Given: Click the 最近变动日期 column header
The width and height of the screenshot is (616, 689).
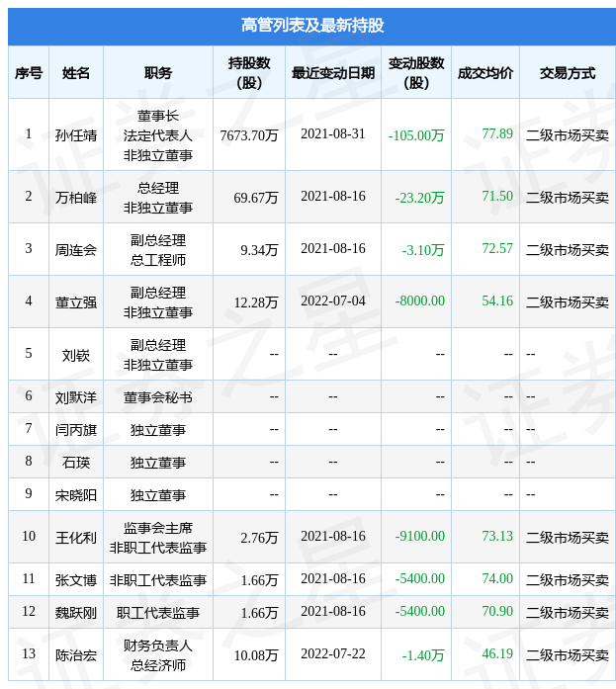Looking at the screenshot, I should click(x=333, y=73).
